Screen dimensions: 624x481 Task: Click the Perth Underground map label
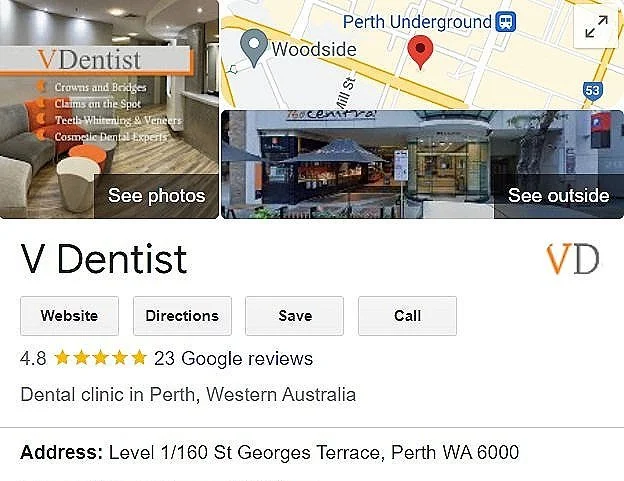417,22
